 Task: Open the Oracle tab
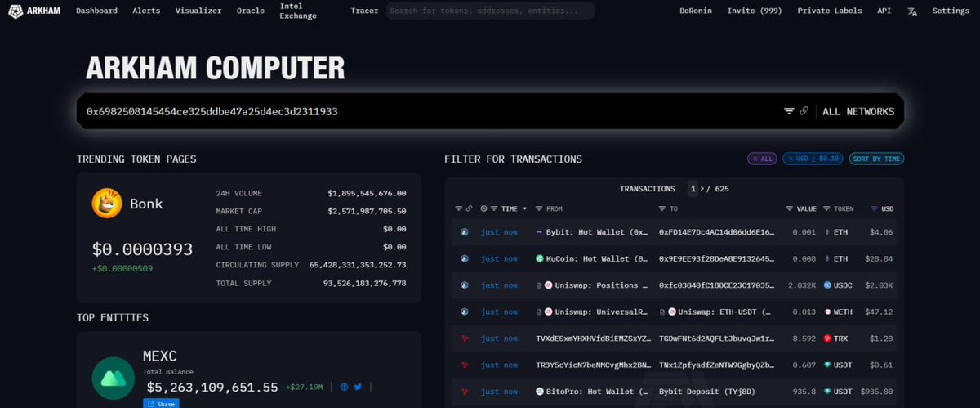click(251, 11)
